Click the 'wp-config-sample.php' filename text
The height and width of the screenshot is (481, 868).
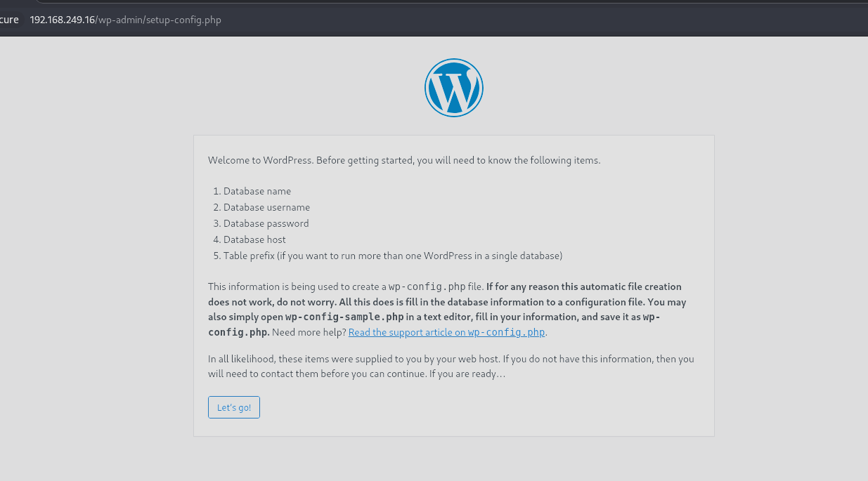tap(344, 317)
